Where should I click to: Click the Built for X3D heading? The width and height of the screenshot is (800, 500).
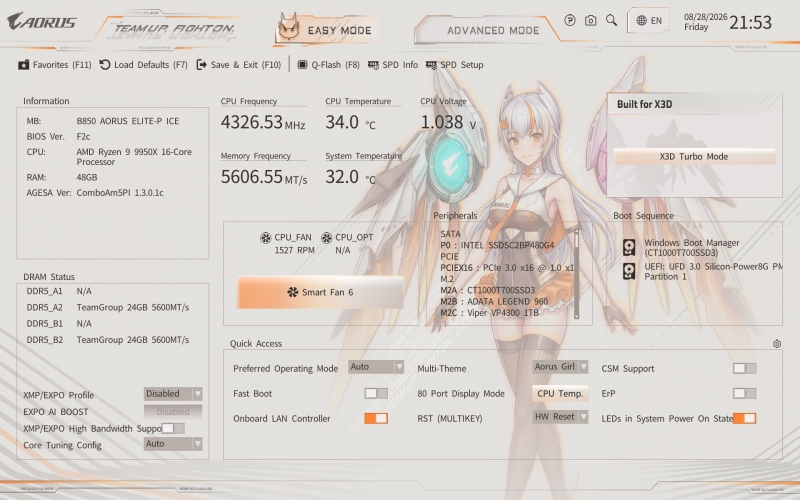click(644, 104)
